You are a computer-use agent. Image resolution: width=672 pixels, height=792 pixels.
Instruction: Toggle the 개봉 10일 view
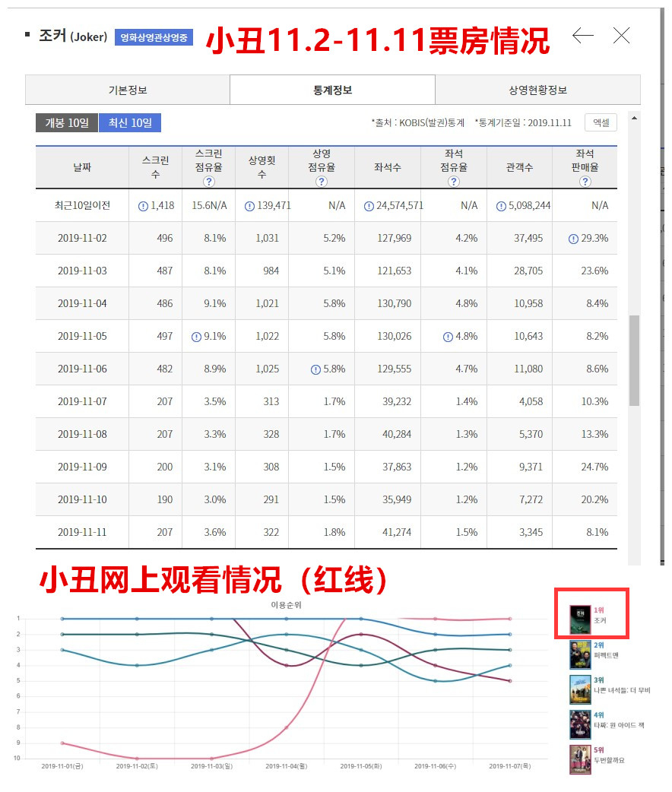65,122
